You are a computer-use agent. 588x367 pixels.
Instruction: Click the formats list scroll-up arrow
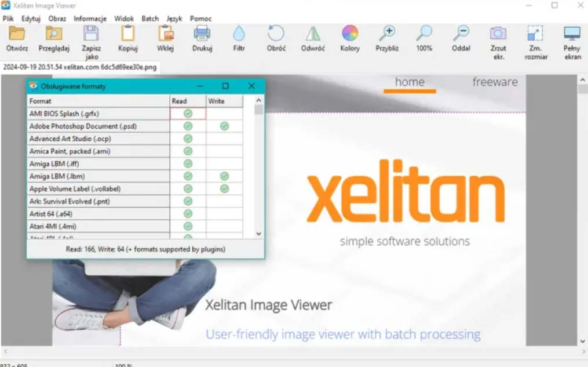click(x=258, y=100)
